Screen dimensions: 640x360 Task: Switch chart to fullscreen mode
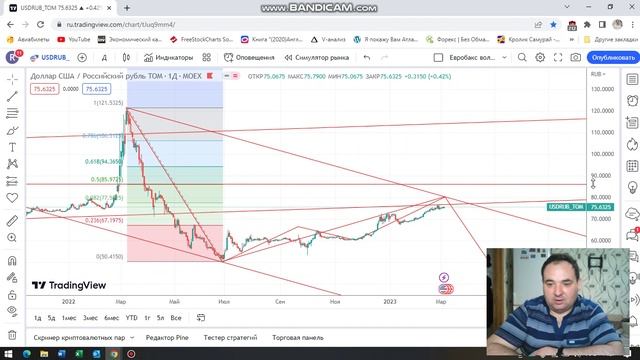point(558,58)
